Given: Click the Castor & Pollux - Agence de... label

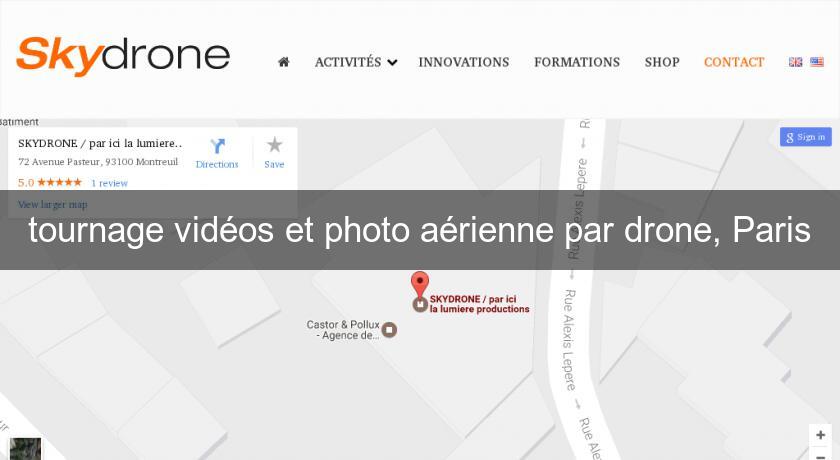Looking at the screenshot, I should point(343,330).
